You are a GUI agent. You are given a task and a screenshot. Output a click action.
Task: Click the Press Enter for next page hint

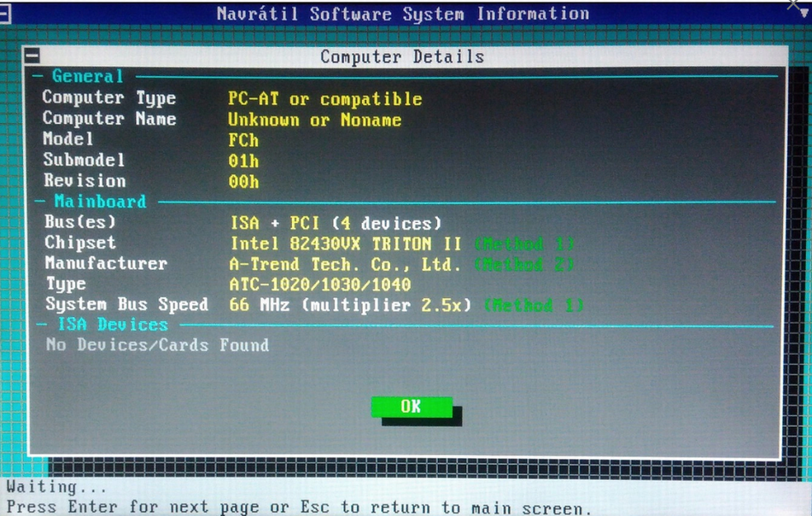(299, 507)
